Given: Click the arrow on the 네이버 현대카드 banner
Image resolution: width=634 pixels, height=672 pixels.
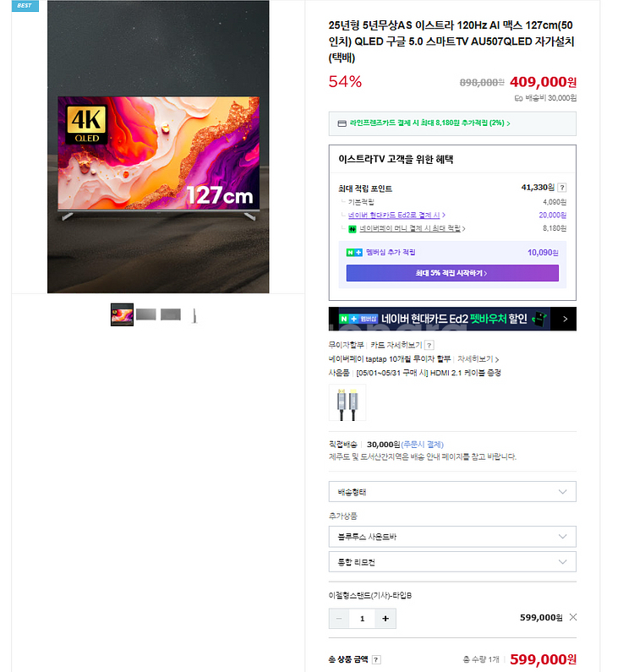Looking at the screenshot, I should [x=565, y=319].
